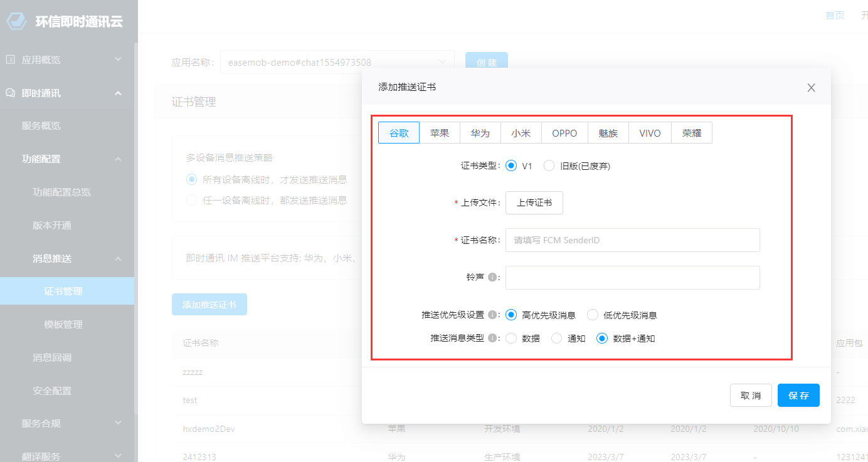
Task: Select 通知 as push message type
Action: tap(557, 338)
